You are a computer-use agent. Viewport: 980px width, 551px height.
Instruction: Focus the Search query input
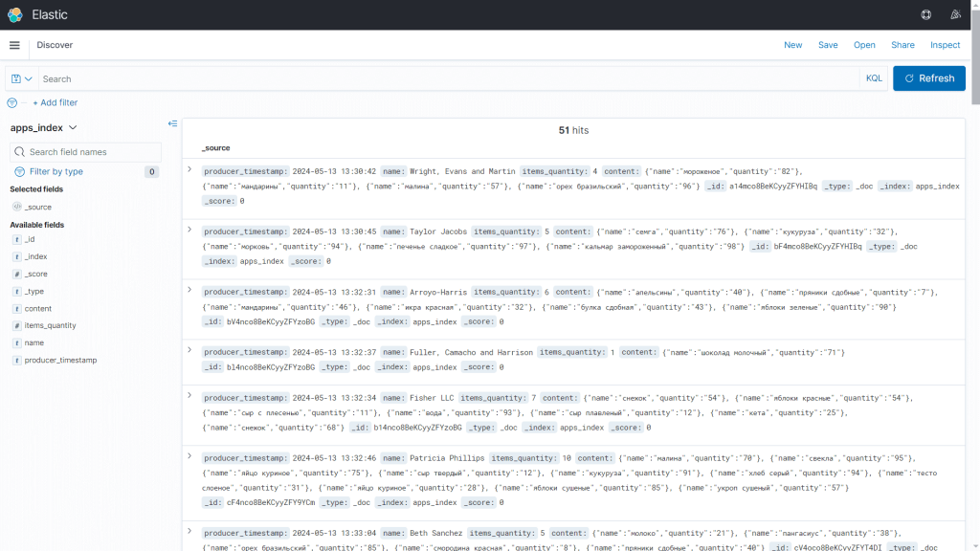[449, 78]
